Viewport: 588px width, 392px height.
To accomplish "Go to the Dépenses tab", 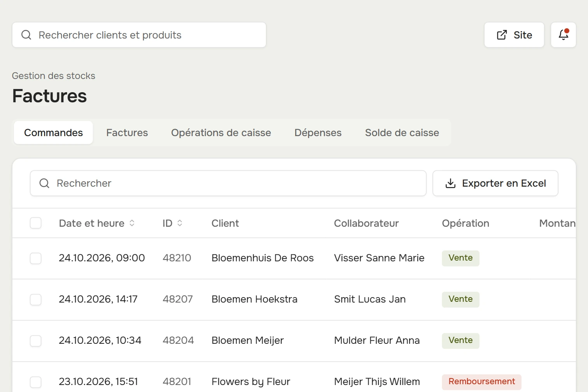I will click(318, 133).
